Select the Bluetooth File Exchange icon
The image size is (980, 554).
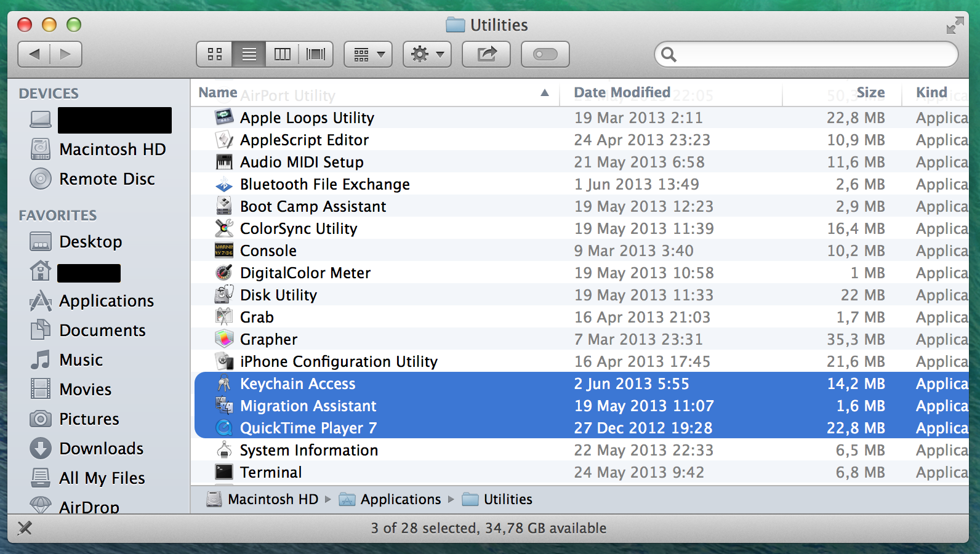224,184
